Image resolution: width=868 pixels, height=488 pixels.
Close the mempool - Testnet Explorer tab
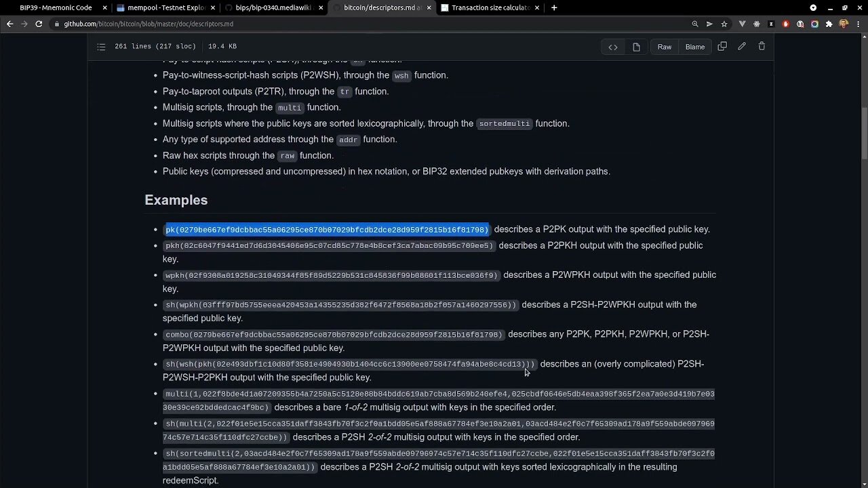[x=213, y=7]
